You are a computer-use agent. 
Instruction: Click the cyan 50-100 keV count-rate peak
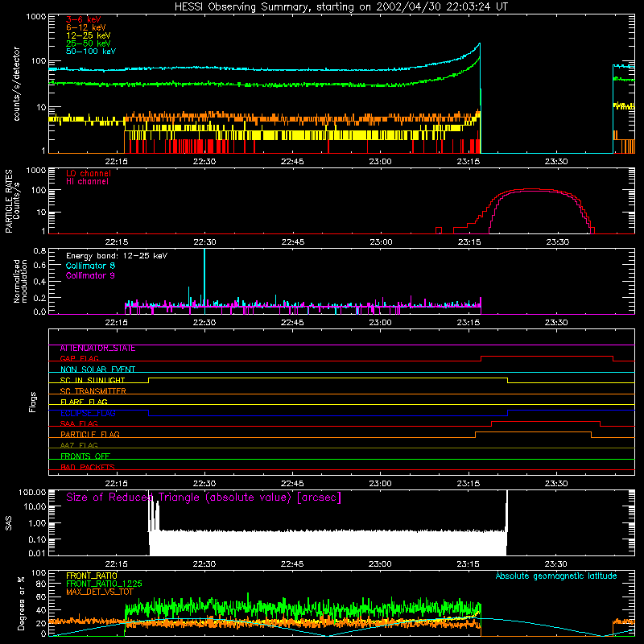coord(479,44)
